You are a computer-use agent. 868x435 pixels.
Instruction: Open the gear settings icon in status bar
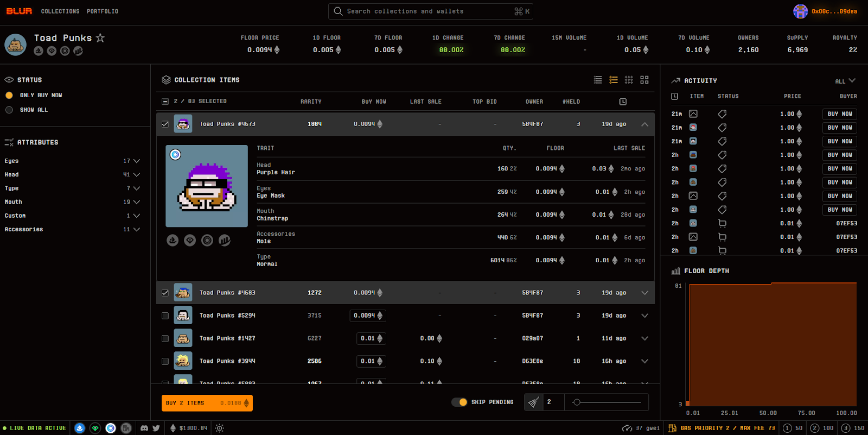(x=219, y=428)
